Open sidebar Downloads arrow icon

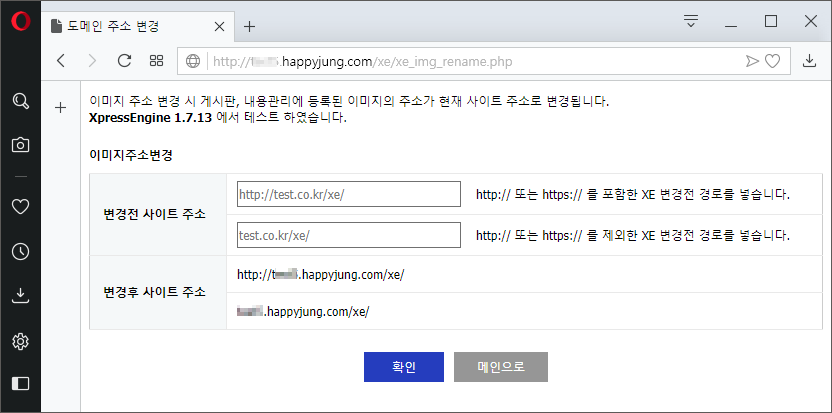(20, 296)
